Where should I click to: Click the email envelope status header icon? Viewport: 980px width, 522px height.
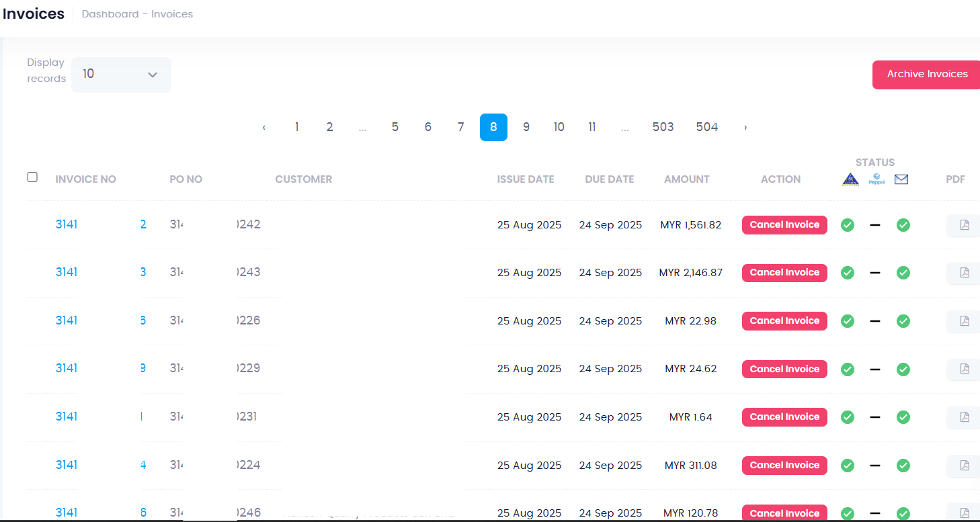click(901, 179)
